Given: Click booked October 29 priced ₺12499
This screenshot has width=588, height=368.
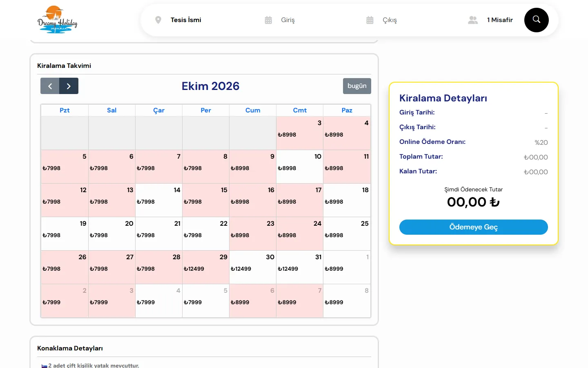Looking at the screenshot, I should click(x=206, y=267).
